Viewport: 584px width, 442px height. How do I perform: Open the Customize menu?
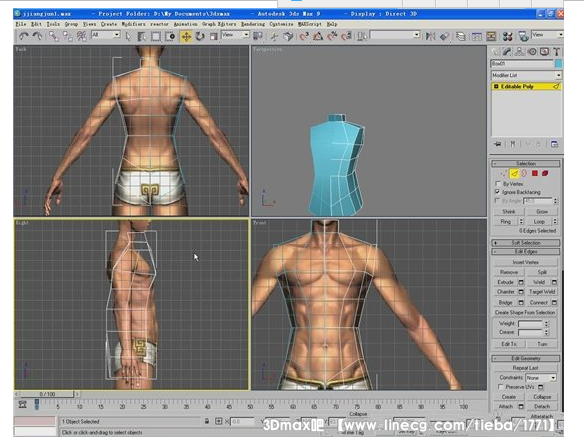click(281, 24)
